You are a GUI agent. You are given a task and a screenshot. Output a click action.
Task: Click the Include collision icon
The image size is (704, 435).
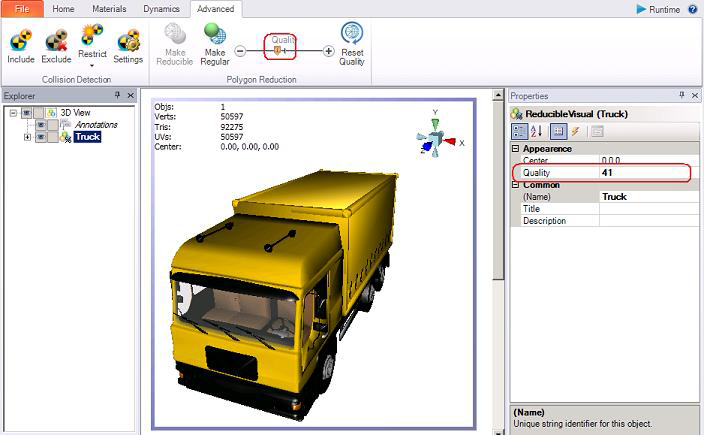coord(20,46)
